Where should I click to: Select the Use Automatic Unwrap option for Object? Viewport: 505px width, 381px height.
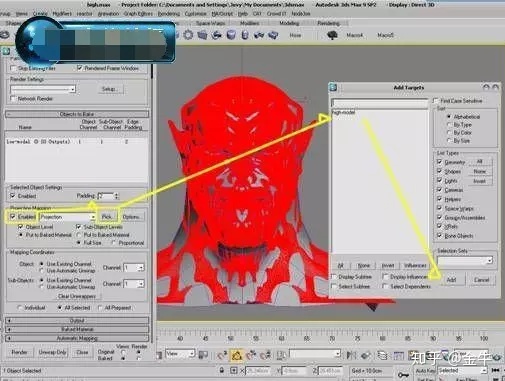(42, 271)
